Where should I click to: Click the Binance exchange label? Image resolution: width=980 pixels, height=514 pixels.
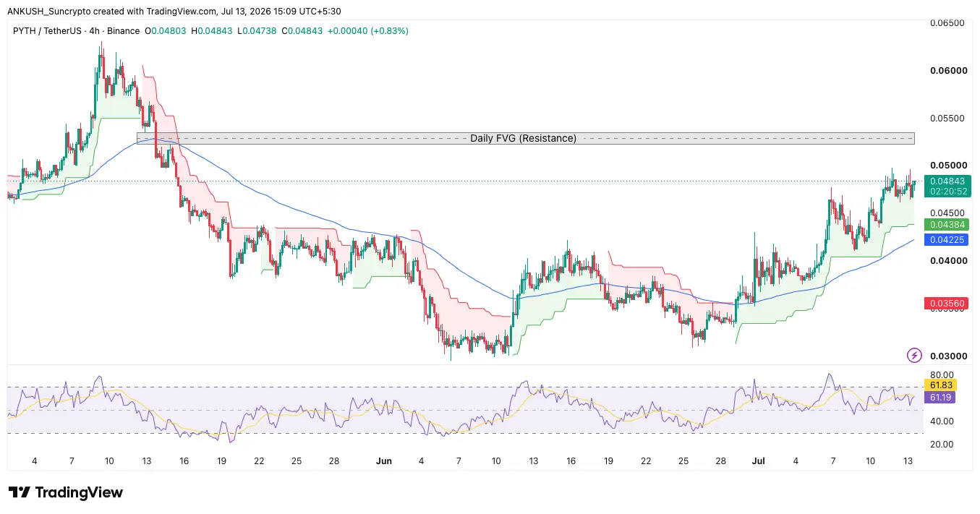click(x=126, y=31)
